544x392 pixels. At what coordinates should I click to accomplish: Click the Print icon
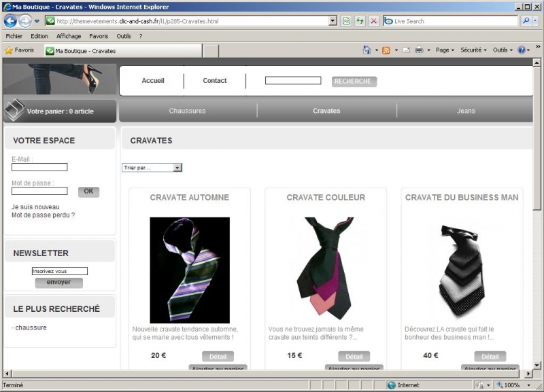pos(419,50)
